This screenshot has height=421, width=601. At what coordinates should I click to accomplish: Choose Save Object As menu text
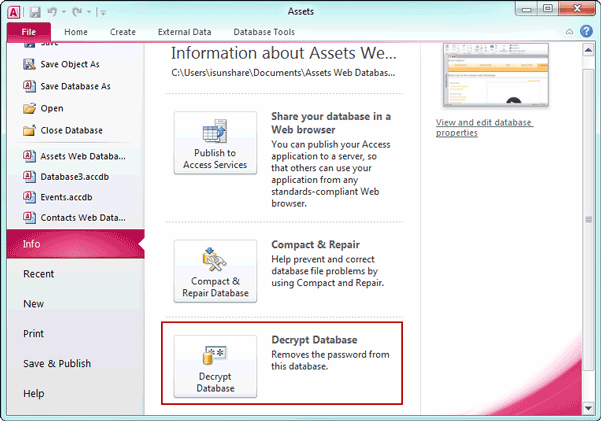pyautogui.click(x=70, y=64)
